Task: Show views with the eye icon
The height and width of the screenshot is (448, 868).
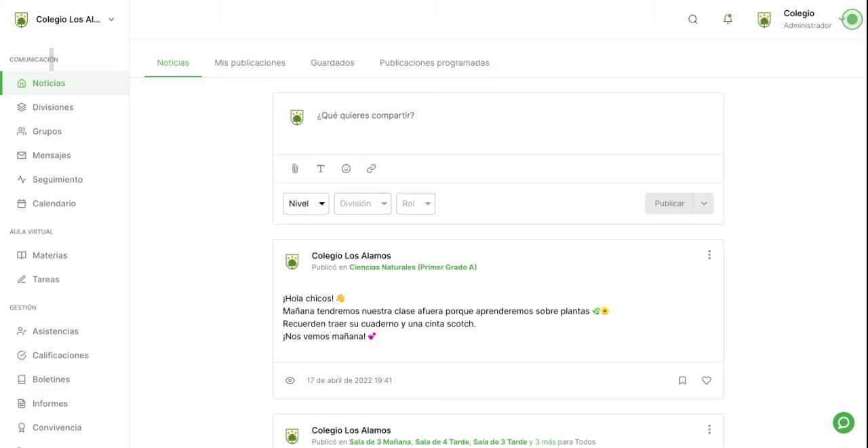Action: 290,381
